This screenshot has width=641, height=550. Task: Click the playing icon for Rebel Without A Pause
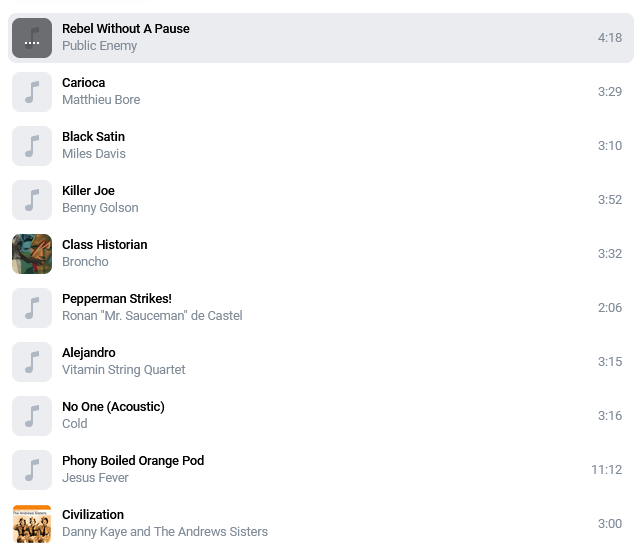(32, 38)
